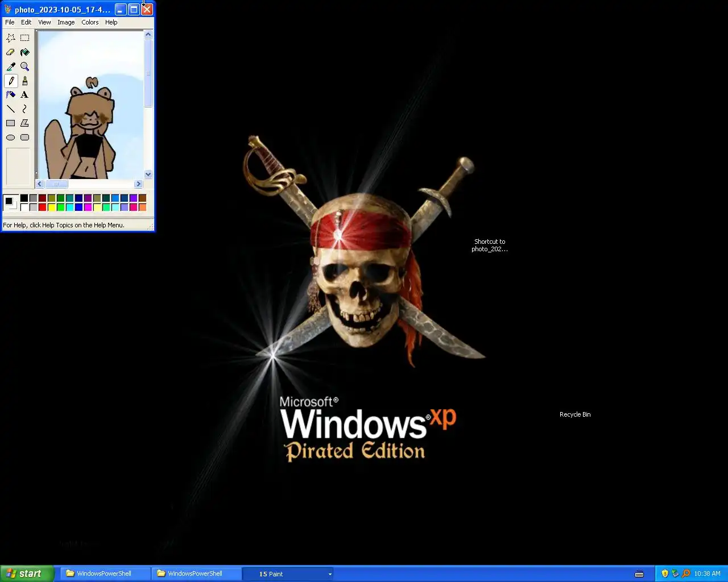Viewport: 728px width, 582px height.
Task: Pick the dark gray color swatch
Action: coord(33,198)
